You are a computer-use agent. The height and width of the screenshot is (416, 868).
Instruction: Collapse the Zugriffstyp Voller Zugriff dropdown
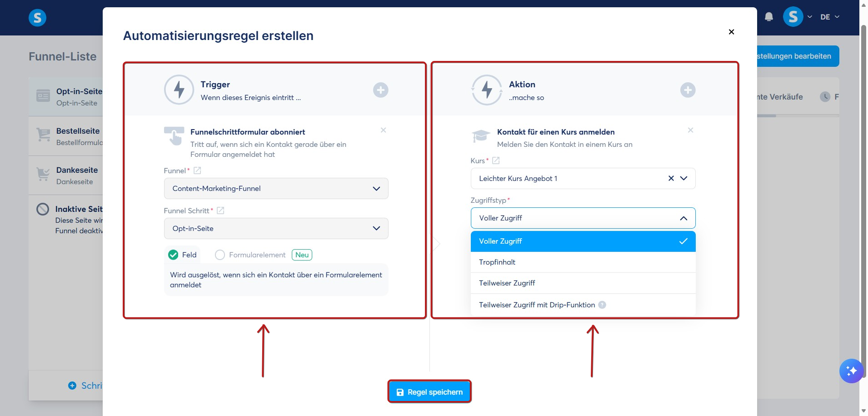583,218
